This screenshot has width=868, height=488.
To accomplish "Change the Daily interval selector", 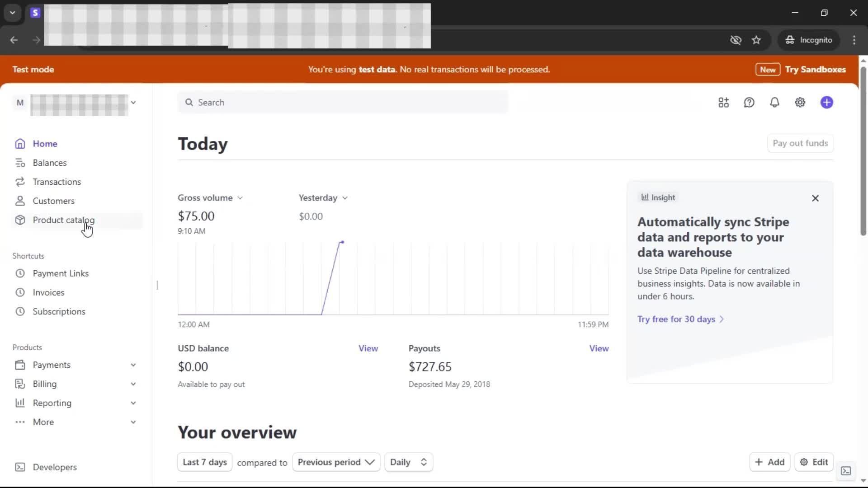I will 408,462.
